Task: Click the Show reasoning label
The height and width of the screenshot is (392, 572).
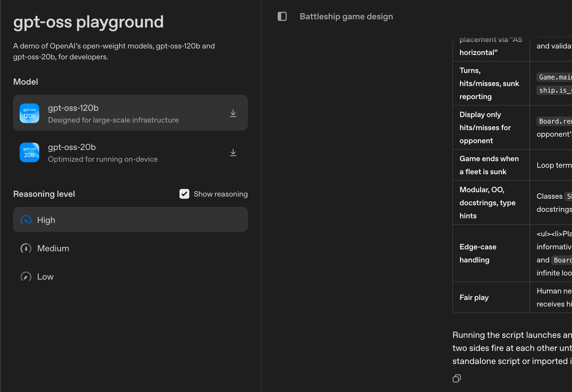Action: pos(221,194)
